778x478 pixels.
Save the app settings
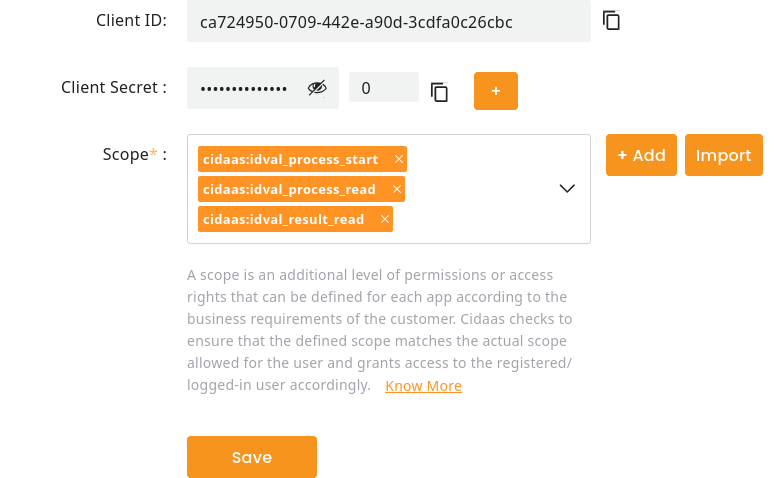coord(252,457)
